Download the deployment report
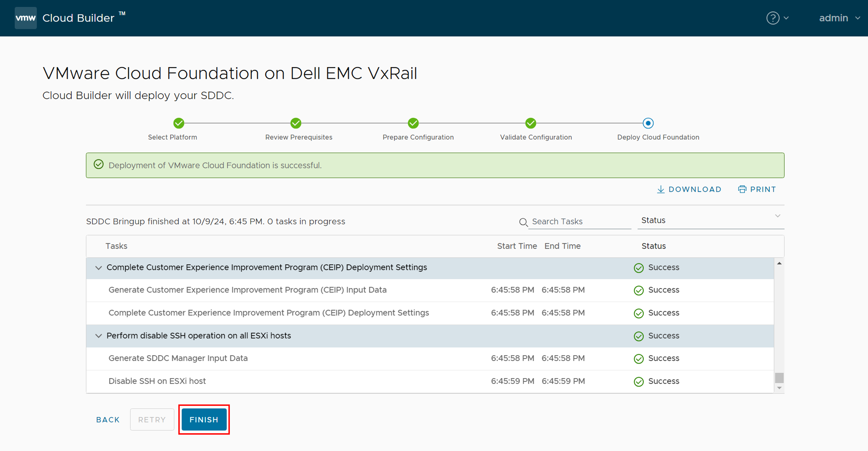This screenshot has width=868, height=451. click(689, 189)
